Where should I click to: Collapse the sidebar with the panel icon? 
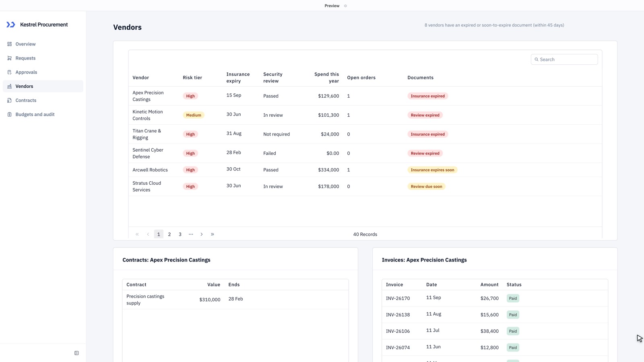76,353
